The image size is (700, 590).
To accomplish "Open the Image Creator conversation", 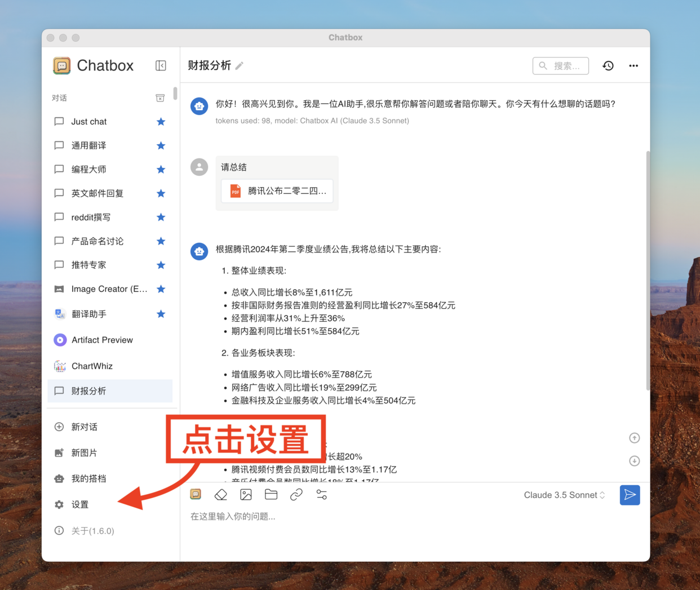I will click(110, 289).
